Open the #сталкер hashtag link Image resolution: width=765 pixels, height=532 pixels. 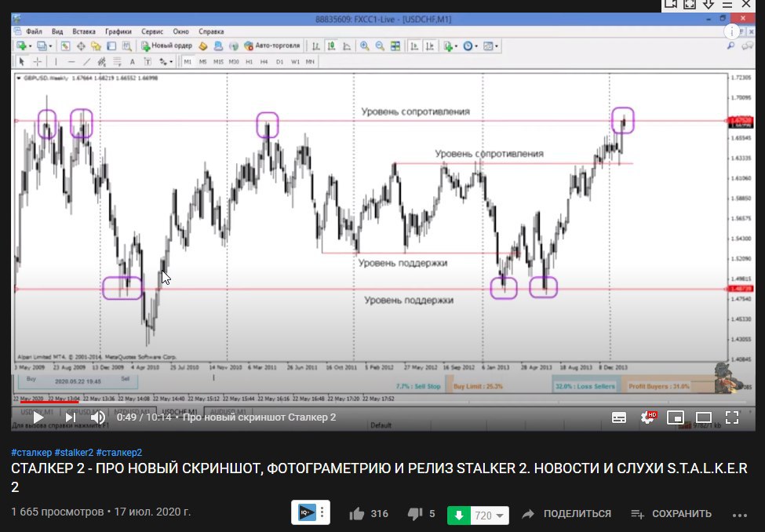[31, 453]
